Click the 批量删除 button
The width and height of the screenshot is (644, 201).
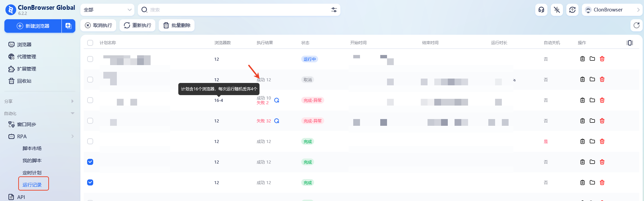(x=177, y=25)
